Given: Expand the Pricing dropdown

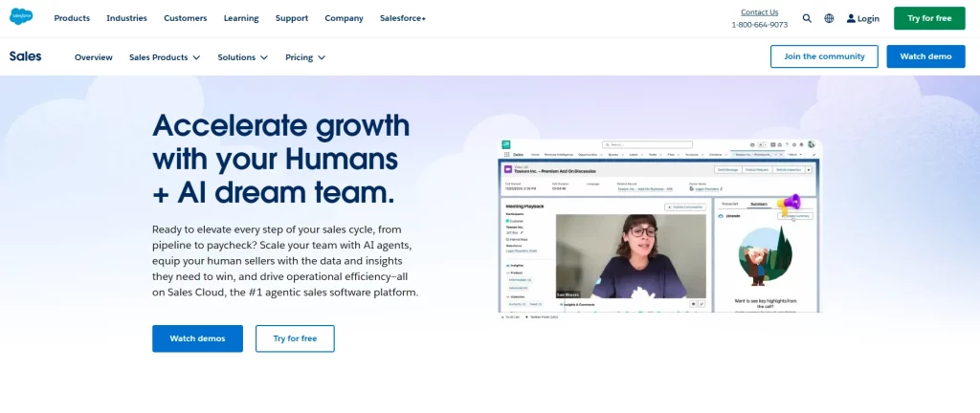Looking at the screenshot, I should pos(305,56).
